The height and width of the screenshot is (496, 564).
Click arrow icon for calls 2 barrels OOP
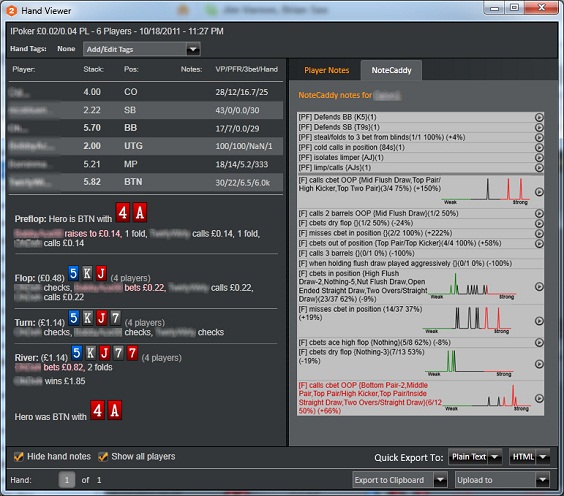538,213
